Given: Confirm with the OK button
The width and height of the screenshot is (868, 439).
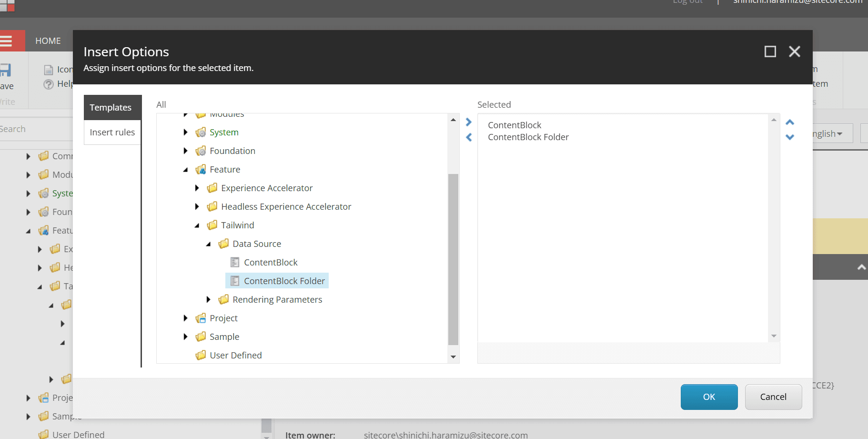Looking at the screenshot, I should click(709, 397).
